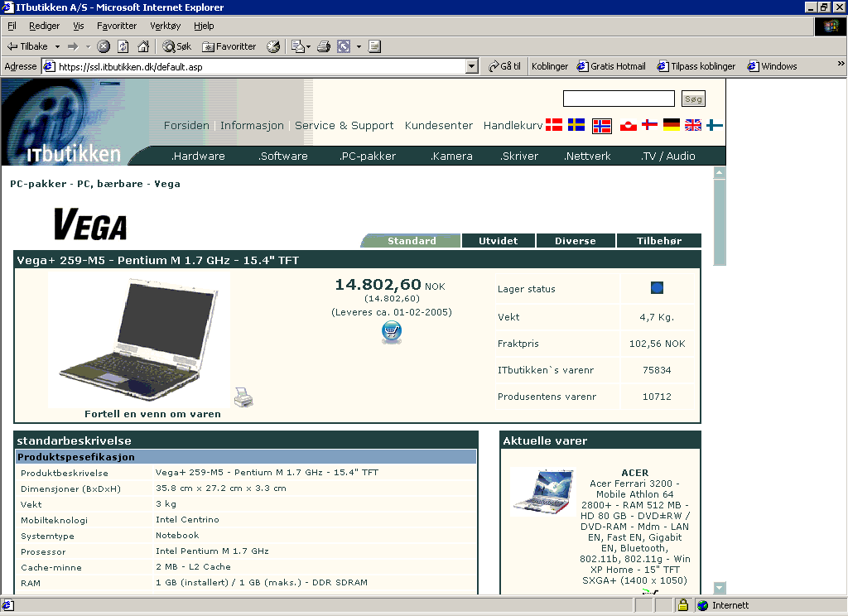Open the .TV / Audio category
The height and width of the screenshot is (616, 848).
pyautogui.click(x=668, y=156)
